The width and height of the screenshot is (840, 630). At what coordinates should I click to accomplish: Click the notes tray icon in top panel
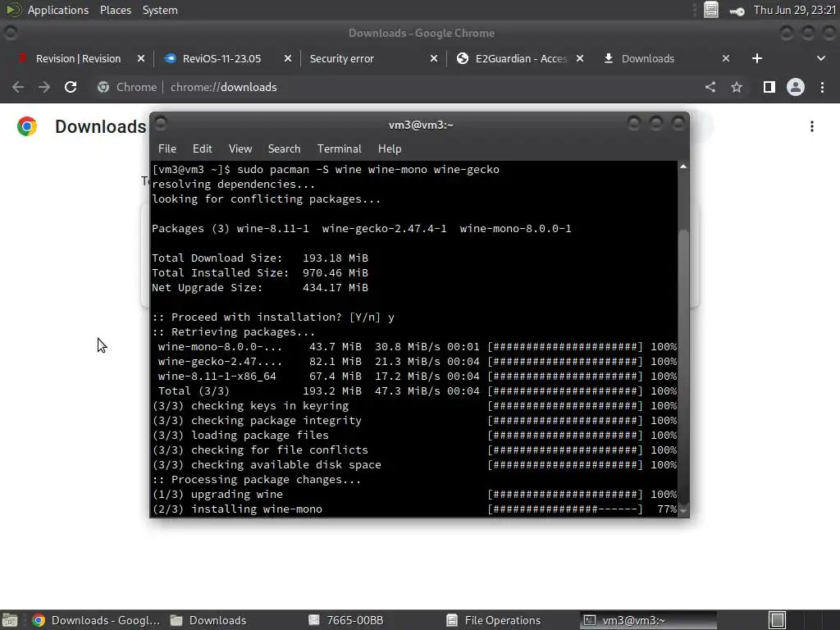tap(711, 10)
